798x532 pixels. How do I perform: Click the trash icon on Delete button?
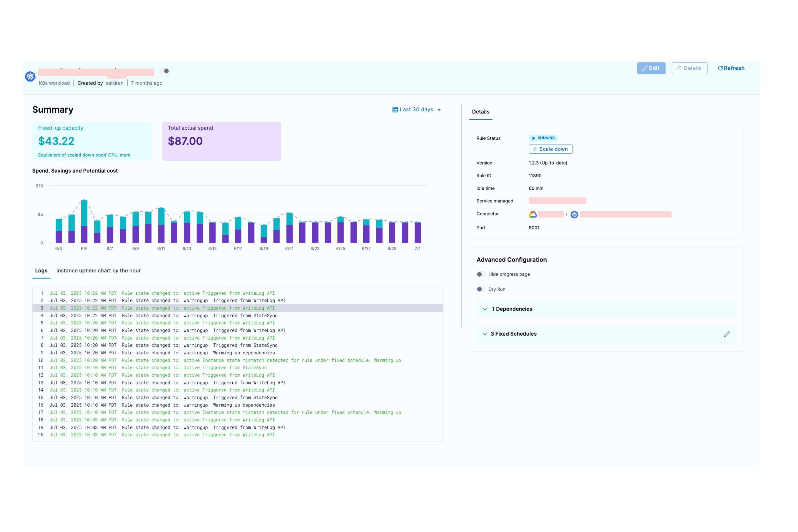679,68
